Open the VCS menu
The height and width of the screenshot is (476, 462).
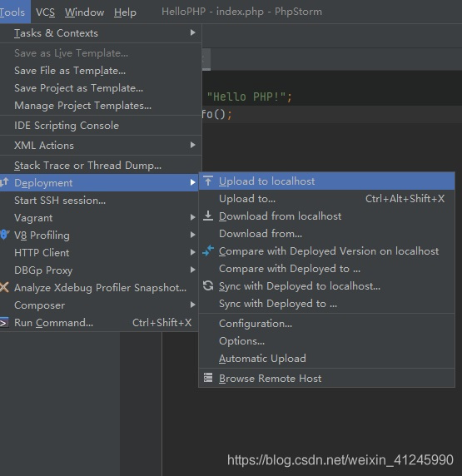pyautogui.click(x=45, y=12)
